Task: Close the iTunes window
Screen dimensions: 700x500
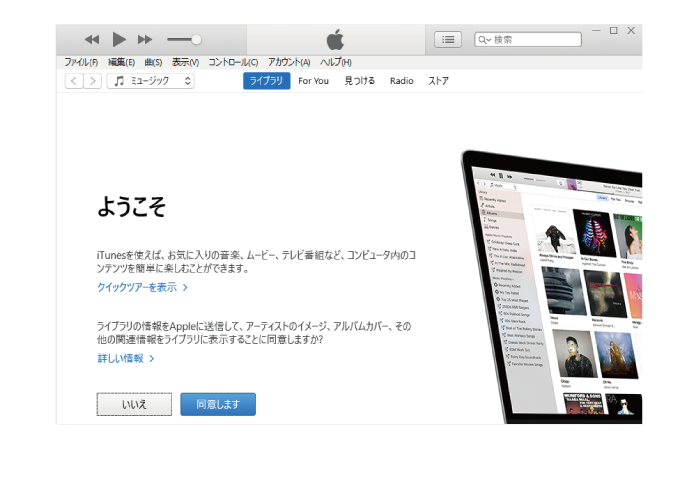Action: pyautogui.click(x=631, y=30)
